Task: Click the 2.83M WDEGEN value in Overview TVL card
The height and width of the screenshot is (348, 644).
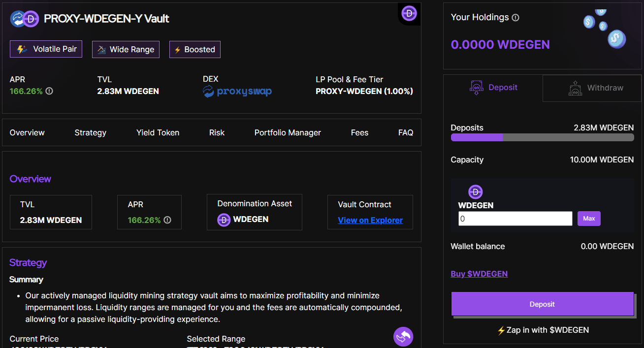Action: coord(51,220)
